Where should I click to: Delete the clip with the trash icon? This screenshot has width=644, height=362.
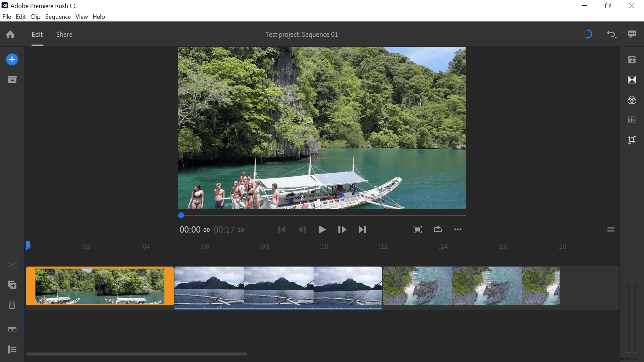tap(12, 305)
